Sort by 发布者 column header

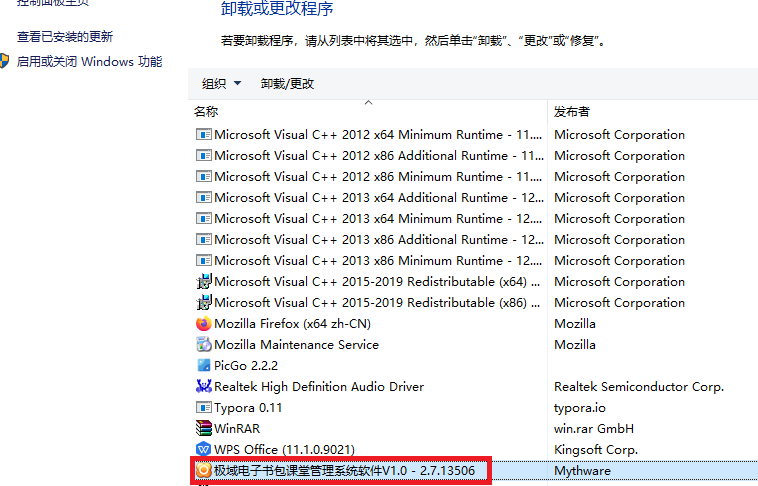[572, 112]
